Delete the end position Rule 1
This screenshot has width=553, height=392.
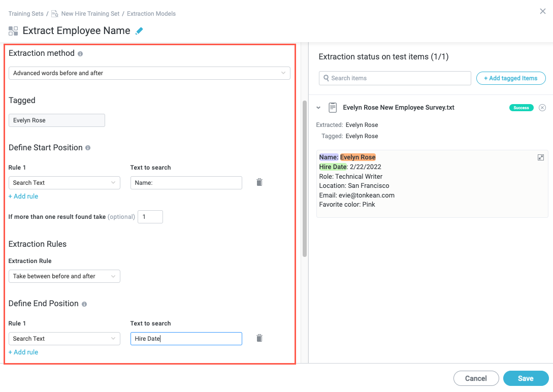(x=259, y=338)
